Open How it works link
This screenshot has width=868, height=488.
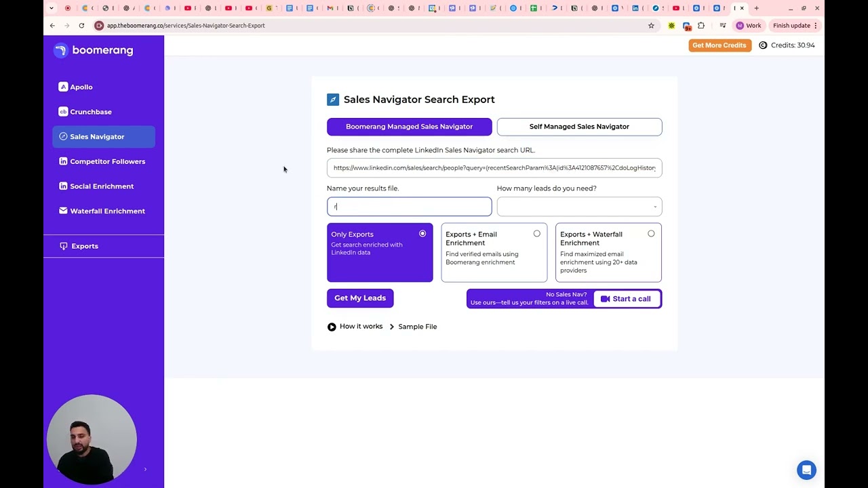[x=361, y=327]
